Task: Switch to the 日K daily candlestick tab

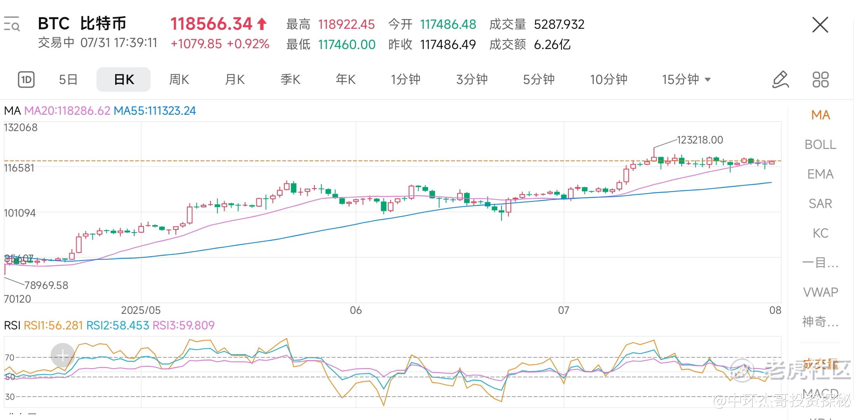Action: click(x=123, y=80)
